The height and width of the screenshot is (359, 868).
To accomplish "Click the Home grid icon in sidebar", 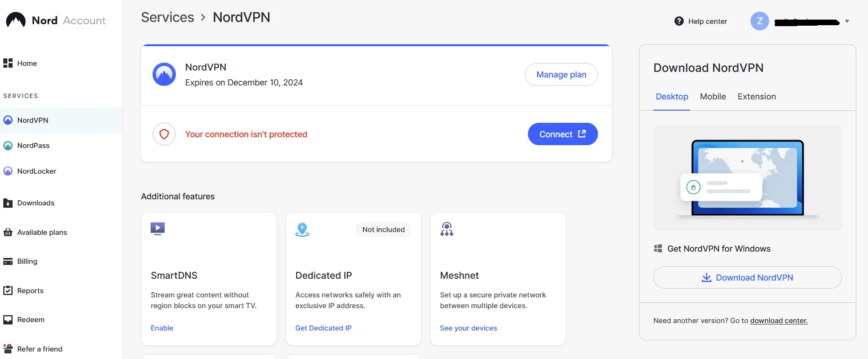I will 8,63.
